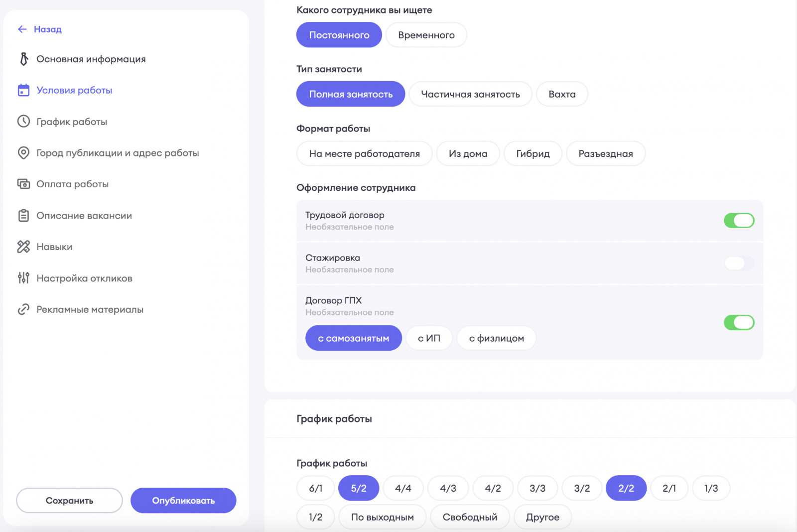Choose Частичная занятость employment type
Viewport: 797px width, 532px height.
(470, 94)
